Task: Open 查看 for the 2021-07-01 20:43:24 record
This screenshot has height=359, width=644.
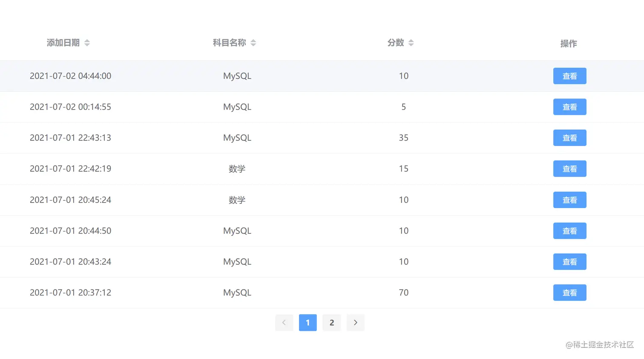Action: tap(570, 262)
